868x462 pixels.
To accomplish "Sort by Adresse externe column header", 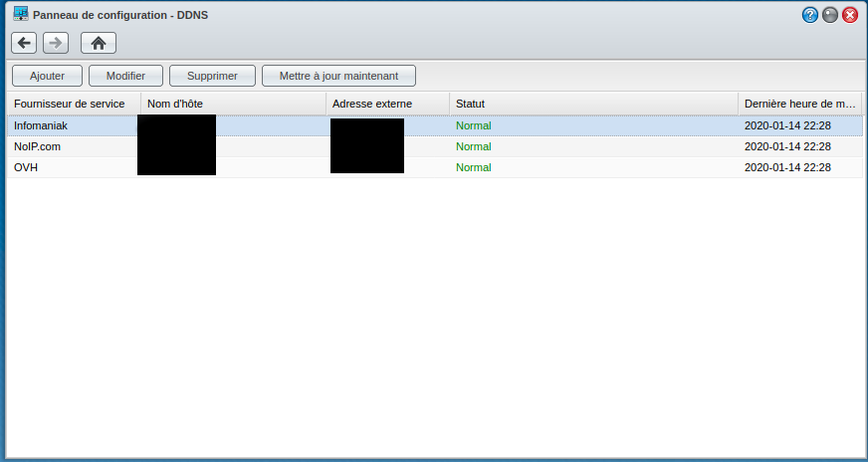I will point(388,104).
